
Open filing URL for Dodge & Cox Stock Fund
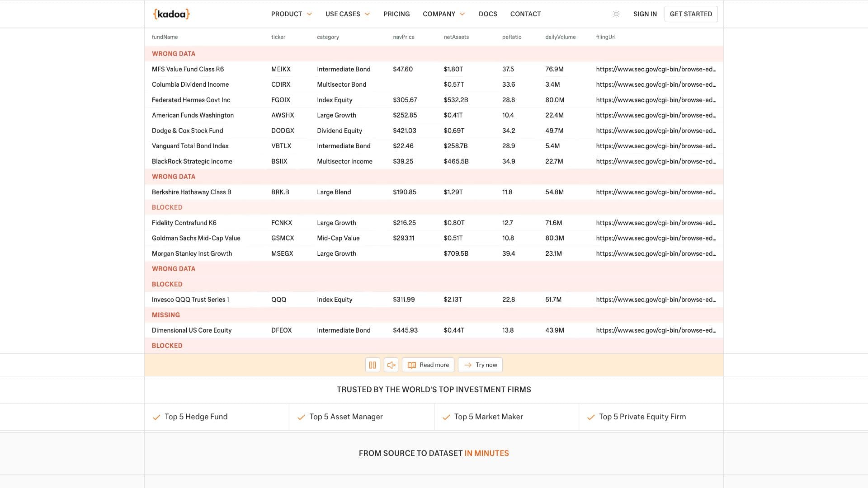tap(656, 131)
